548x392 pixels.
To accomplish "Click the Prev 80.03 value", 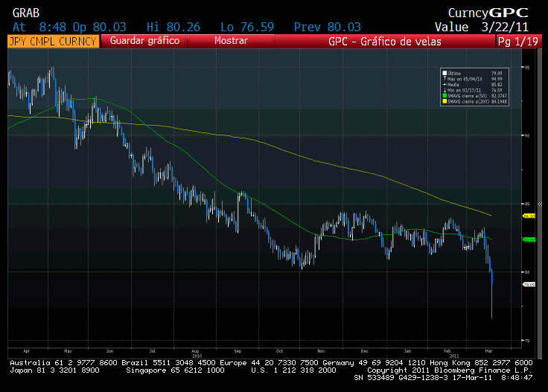I will 327,27.
